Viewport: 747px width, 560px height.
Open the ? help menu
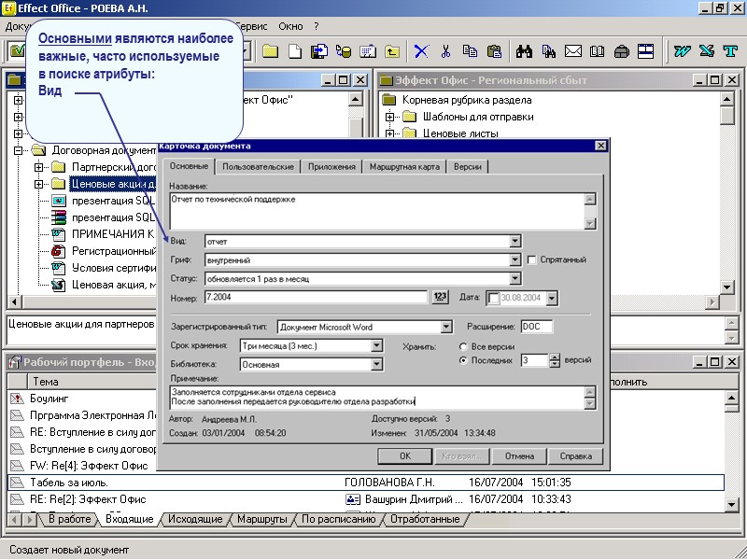coord(317,27)
